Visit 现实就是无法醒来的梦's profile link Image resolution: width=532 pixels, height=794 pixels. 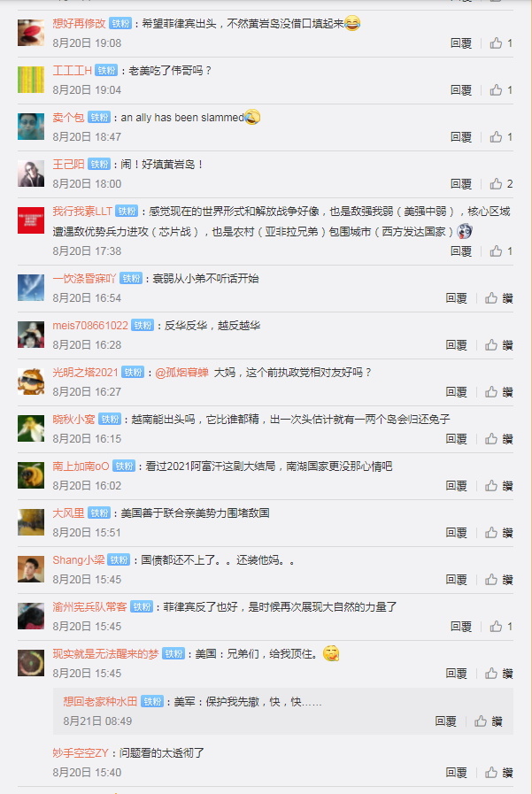[106, 654]
